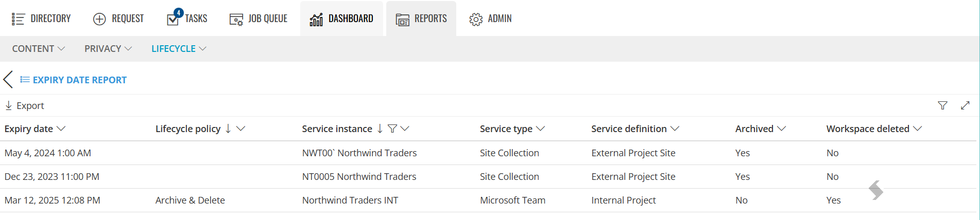Click the Expiry Date Report title link
The image size is (980, 220).
coord(80,80)
